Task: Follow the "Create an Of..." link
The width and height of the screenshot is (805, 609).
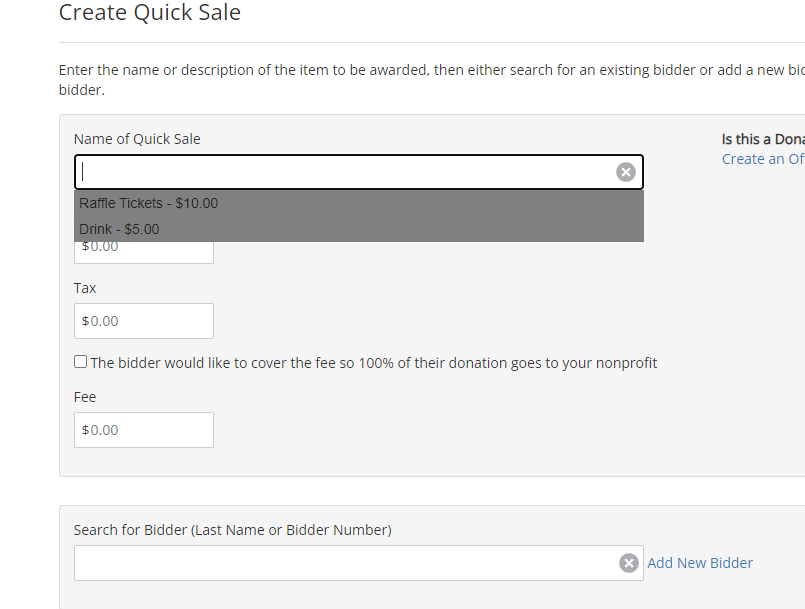Action: tap(763, 159)
